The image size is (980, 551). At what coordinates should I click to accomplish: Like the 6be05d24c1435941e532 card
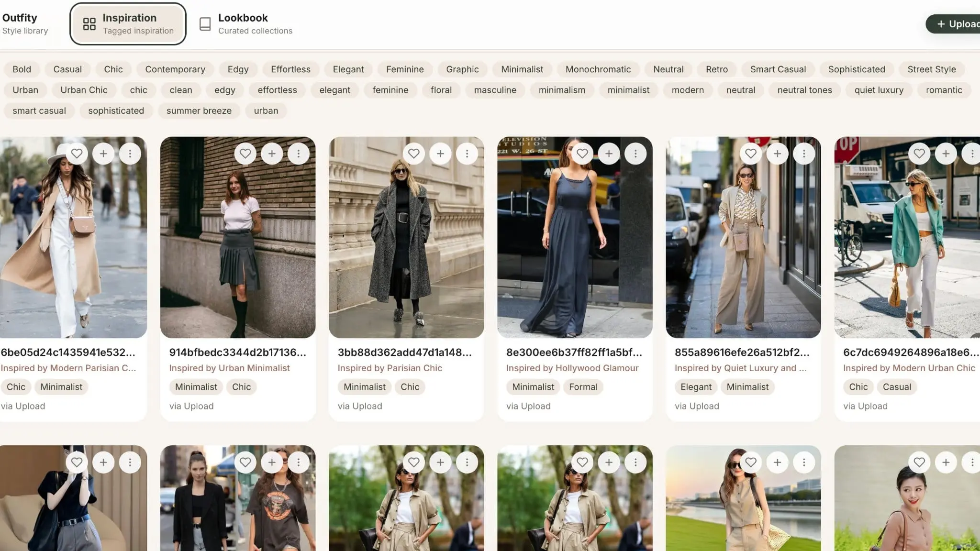77,154
